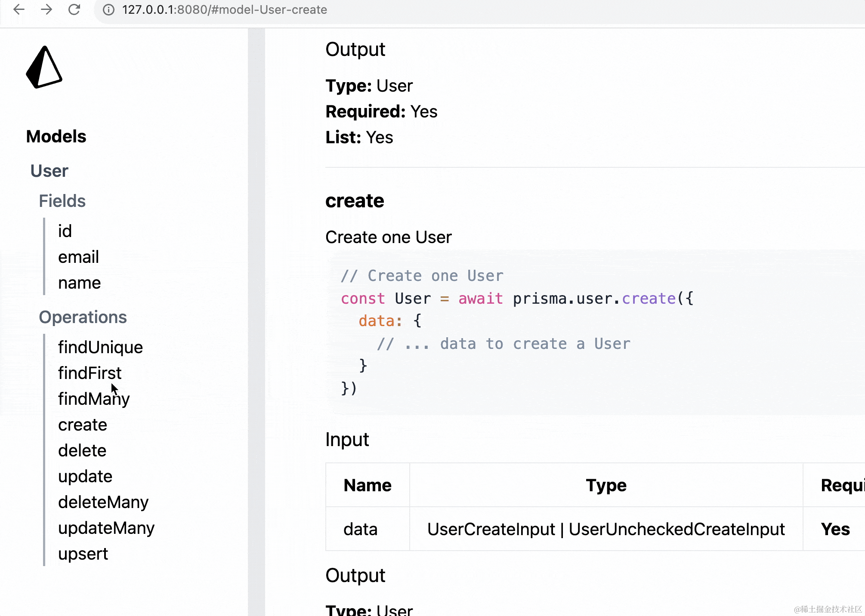
Task: Open the deleteMany operation
Action: (x=103, y=502)
